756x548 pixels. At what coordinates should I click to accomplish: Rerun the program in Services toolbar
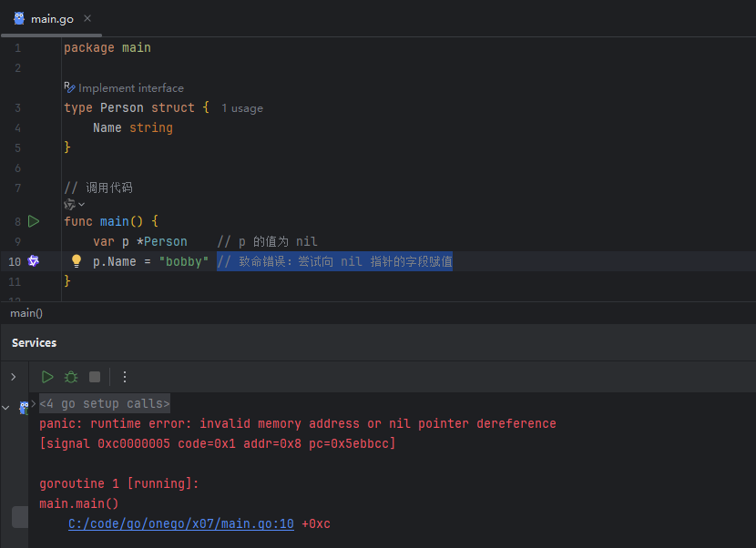47,377
